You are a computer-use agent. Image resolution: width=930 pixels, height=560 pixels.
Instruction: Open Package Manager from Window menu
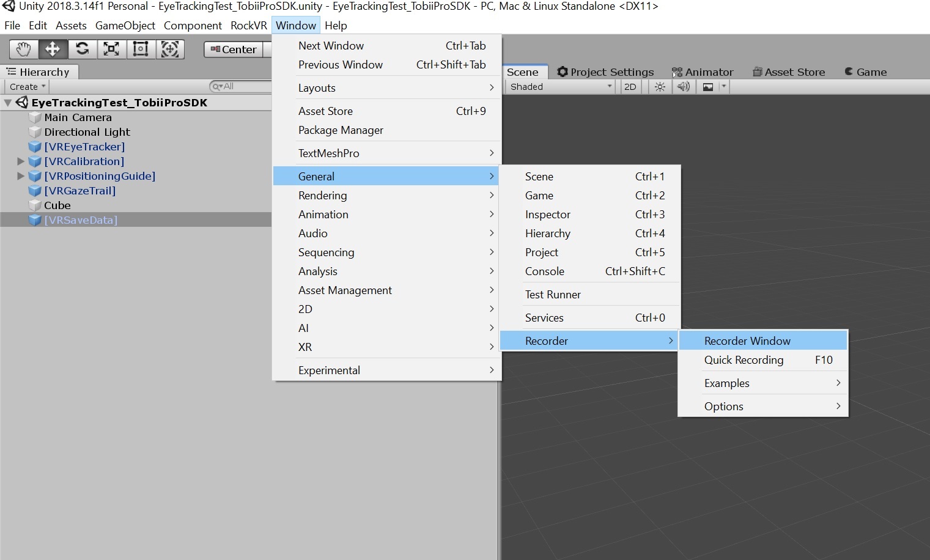386,130
